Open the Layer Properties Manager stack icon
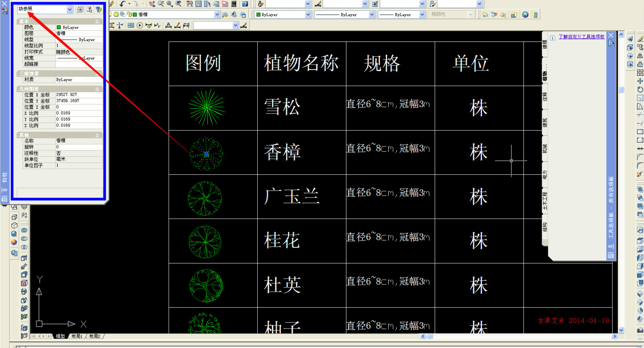644x348 pixels. coord(225,14)
